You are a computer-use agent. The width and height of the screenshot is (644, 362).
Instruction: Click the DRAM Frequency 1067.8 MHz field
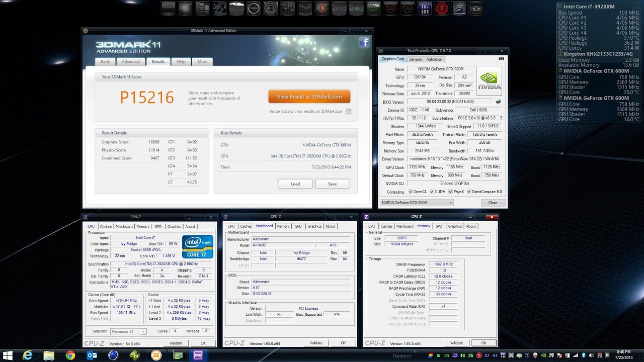coord(442,264)
